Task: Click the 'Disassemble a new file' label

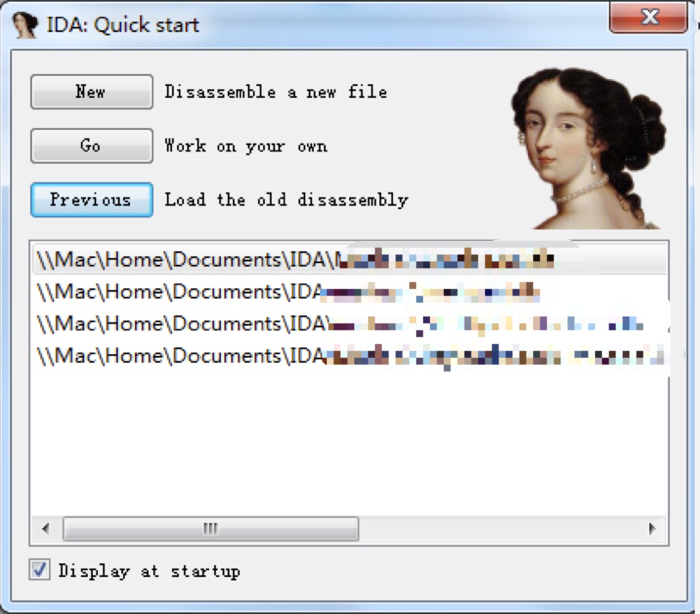Action: 276,92
